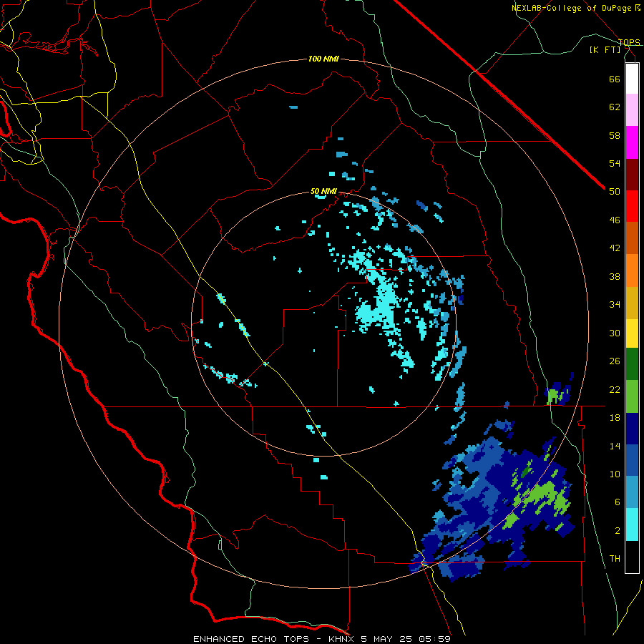Image resolution: width=644 pixels, height=644 pixels.
Task: Pick the dark red maroon legend swatch
Action: click(632, 175)
